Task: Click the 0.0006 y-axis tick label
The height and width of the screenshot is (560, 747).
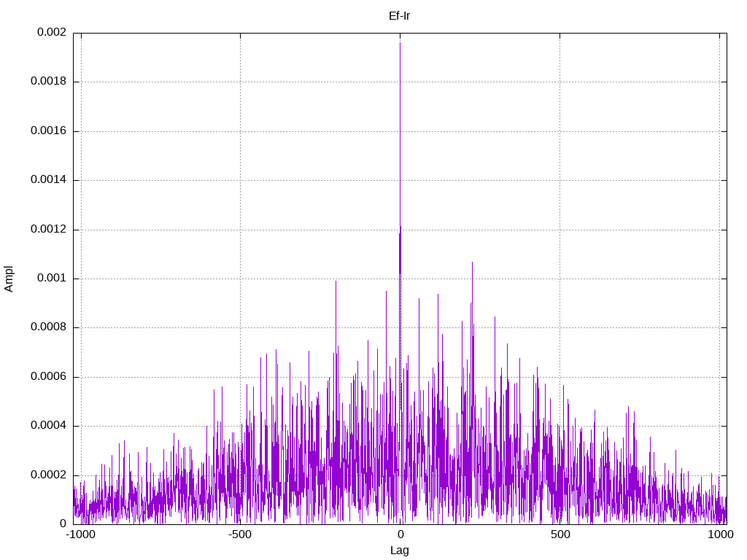Action: pos(48,377)
